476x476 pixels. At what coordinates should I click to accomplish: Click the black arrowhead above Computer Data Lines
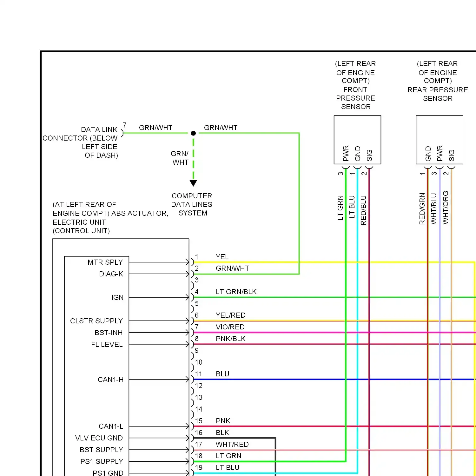[x=193, y=183]
